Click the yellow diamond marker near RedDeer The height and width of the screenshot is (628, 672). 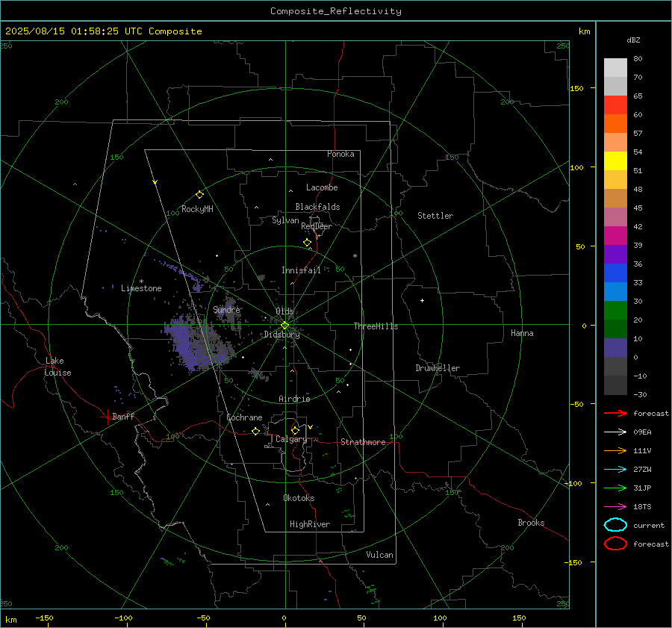[x=307, y=243]
